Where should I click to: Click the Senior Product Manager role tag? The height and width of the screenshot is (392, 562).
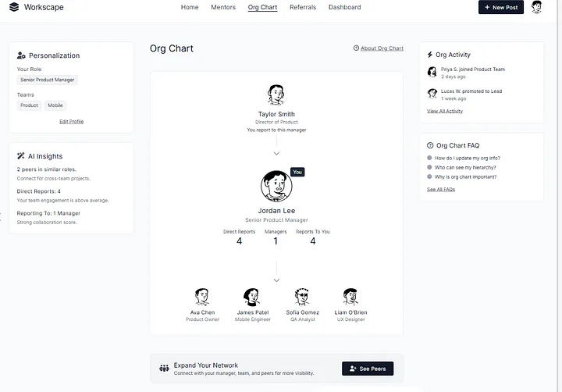48,80
